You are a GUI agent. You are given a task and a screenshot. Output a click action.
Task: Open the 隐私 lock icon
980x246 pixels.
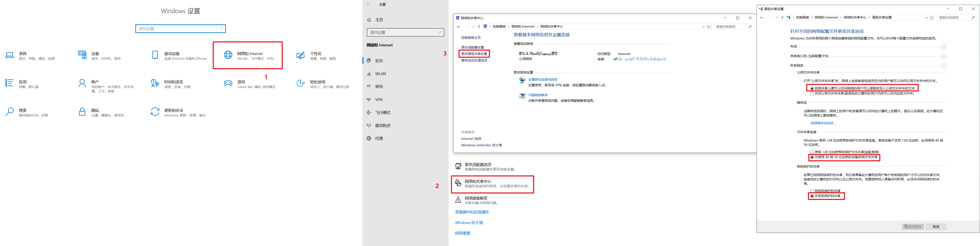82,112
